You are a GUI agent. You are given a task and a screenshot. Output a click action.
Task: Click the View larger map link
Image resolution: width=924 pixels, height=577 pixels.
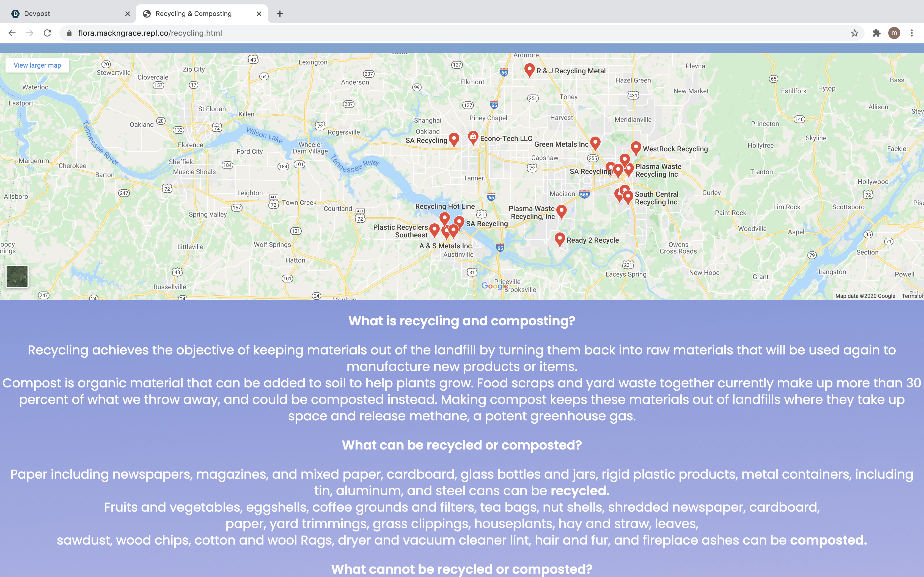pos(37,65)
